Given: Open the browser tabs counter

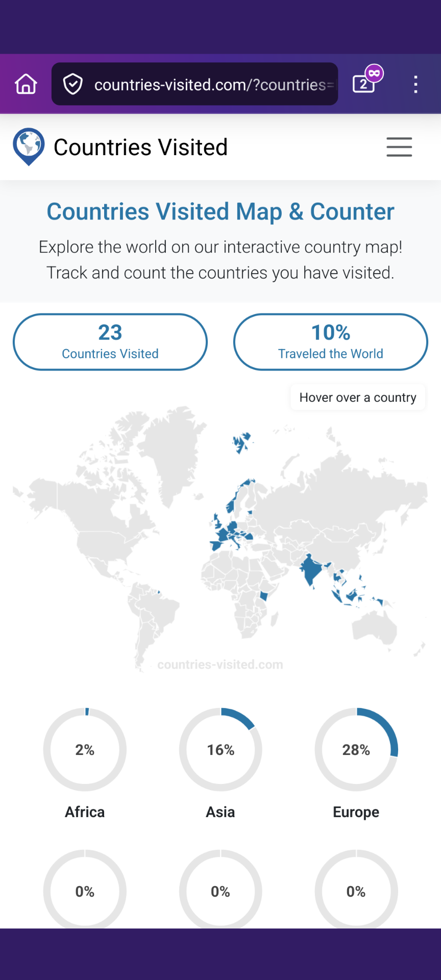Looking at the screenshot, I should pyautogui.click(x=364, y=83).
